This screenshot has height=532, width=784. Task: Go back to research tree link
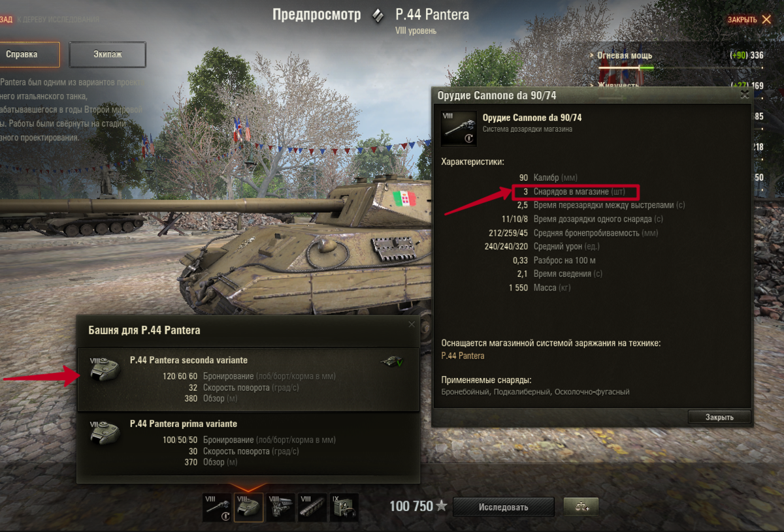point(50,20)
